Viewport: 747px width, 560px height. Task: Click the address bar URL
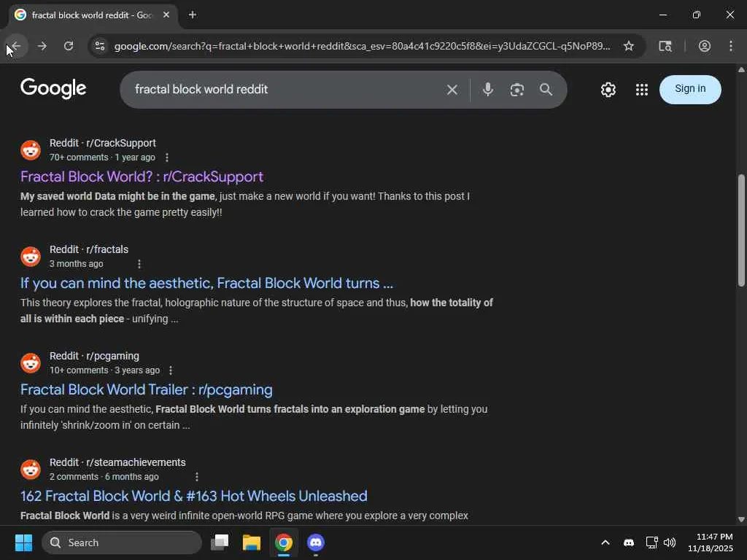362,46
